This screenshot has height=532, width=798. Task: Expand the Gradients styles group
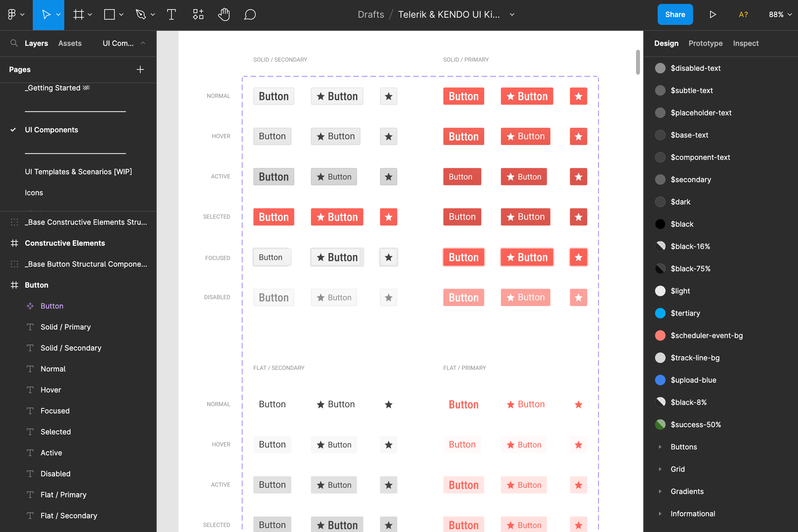click(660, 491)
